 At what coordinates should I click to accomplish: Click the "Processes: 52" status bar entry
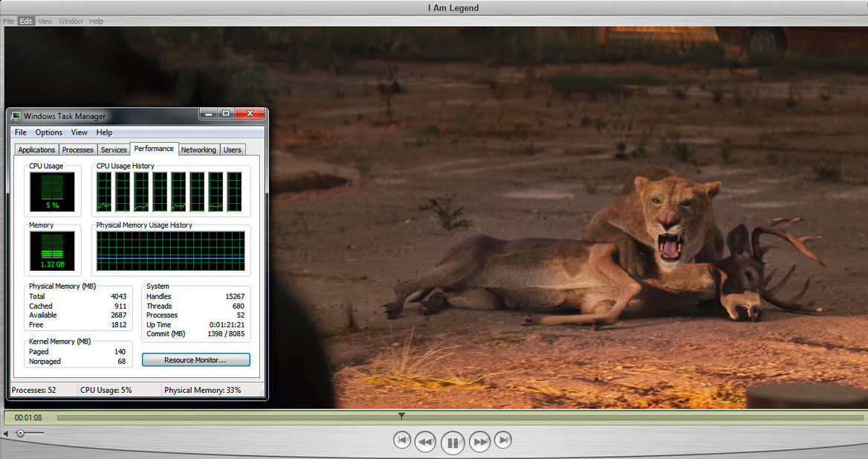(x=33, y=391)
